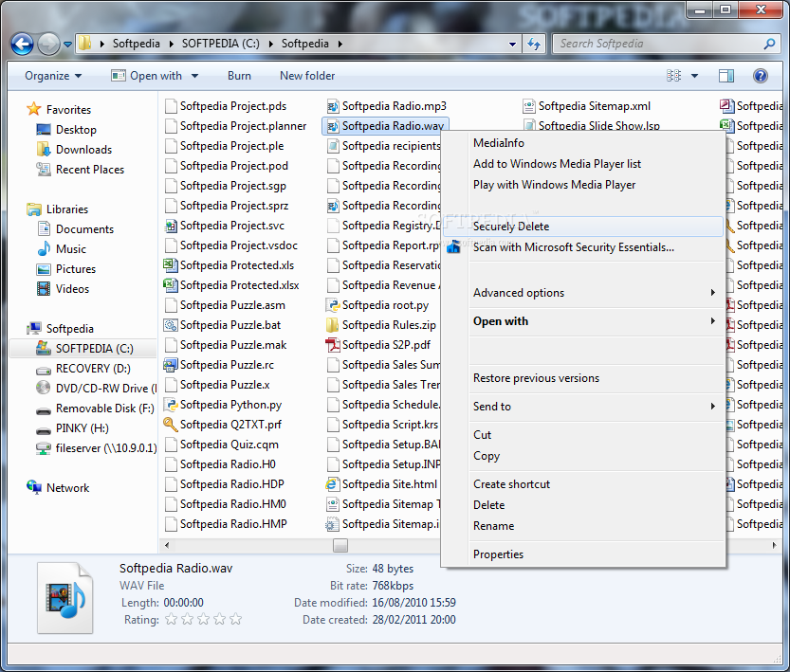
Task: Click the change view icon
Action: pyautogui.click(x=673, y=76)
